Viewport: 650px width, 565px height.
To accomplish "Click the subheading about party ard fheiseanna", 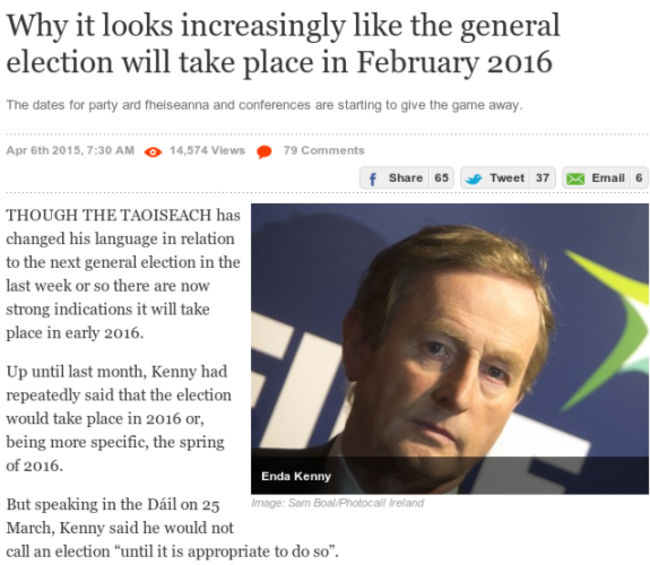I will [264, 105].
